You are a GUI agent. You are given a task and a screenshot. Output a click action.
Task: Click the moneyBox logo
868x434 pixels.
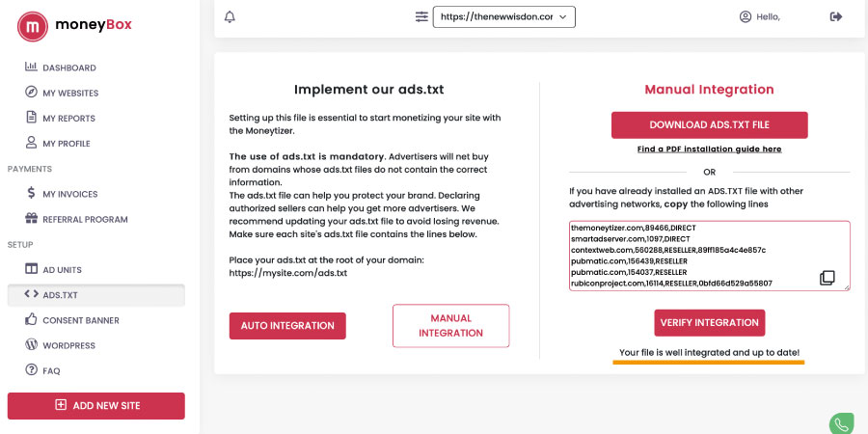(74, 26)
